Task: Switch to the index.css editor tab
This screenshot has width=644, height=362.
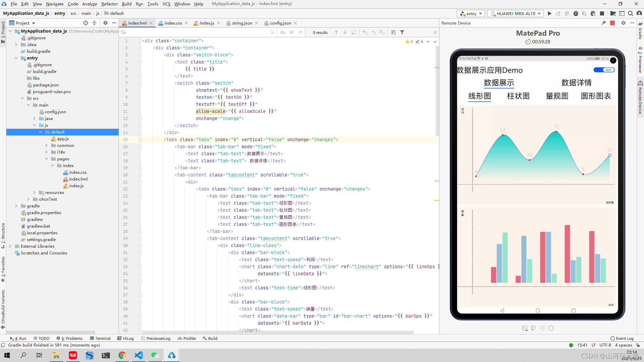Action: [173, 23]
